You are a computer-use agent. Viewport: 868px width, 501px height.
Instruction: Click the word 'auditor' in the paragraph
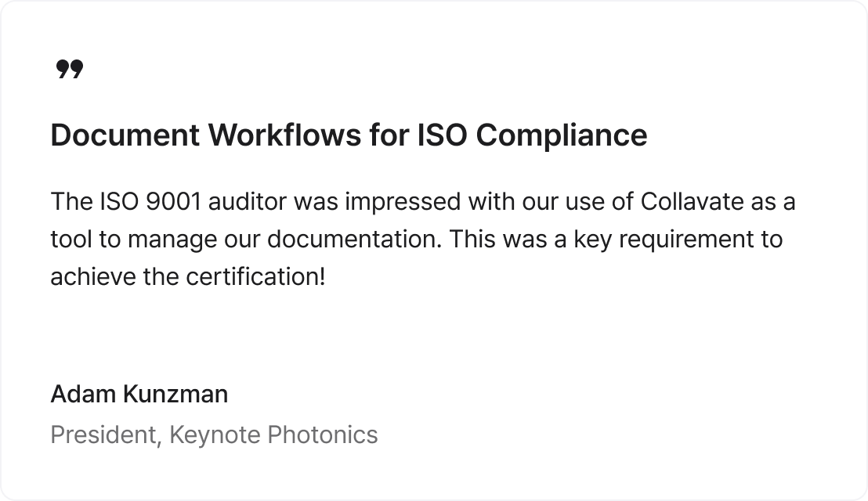(248, 202)
